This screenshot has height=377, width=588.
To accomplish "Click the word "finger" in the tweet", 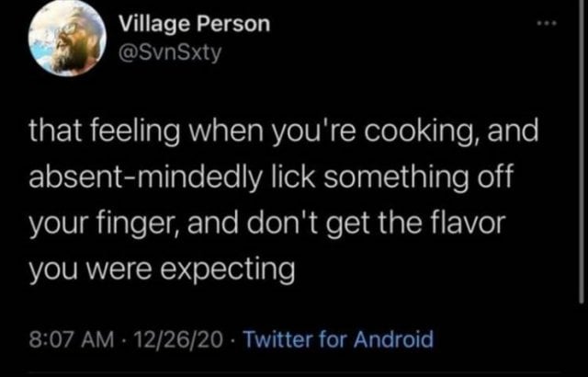I will pos(136,223).
